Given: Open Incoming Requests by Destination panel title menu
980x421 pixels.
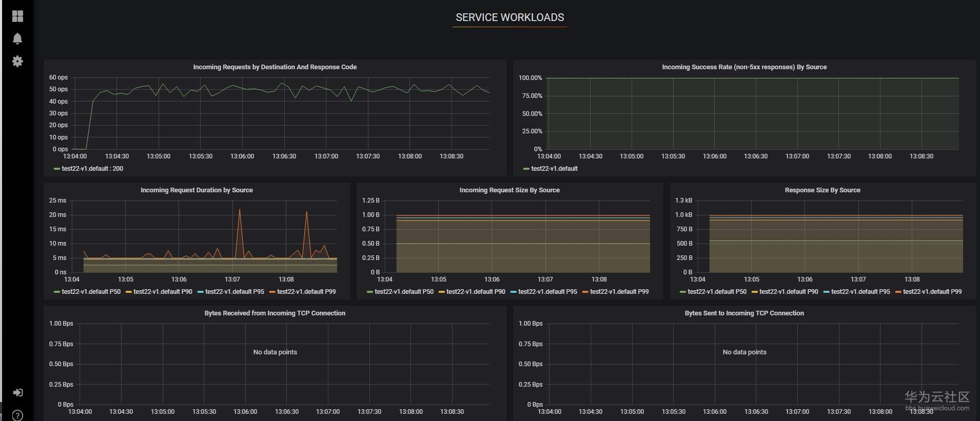Looking at the screenshot, I should coord(275,67).
